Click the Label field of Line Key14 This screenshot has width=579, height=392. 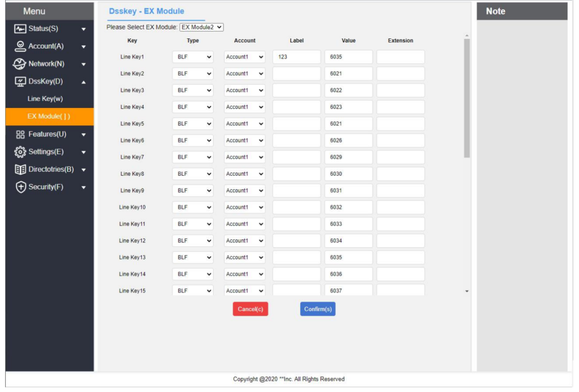coord(296,275)
